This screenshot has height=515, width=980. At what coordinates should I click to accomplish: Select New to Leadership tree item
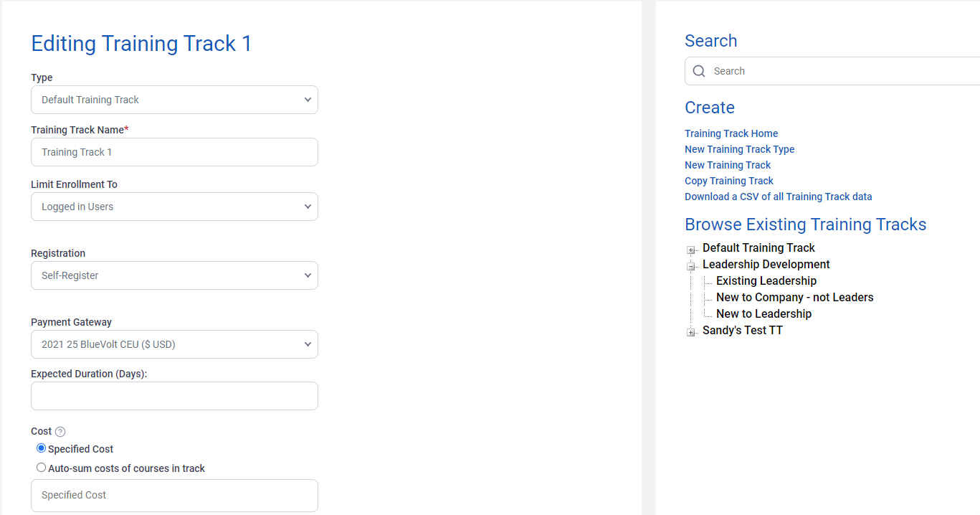pos(763,314)
